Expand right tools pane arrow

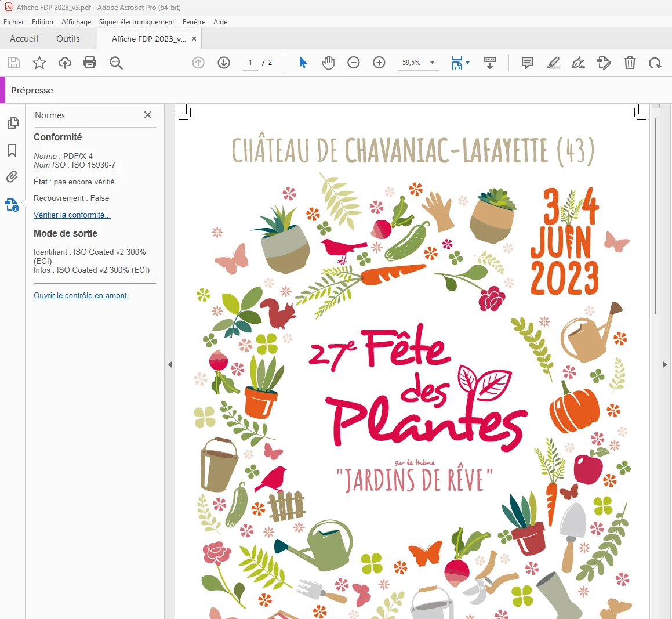pyautogui.click(x=664, y=365)
